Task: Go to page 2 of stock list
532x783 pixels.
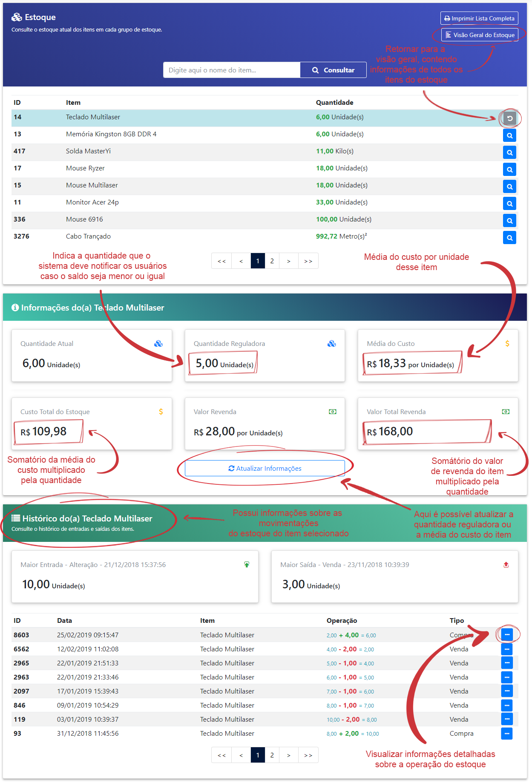Action: pos(272,261)
